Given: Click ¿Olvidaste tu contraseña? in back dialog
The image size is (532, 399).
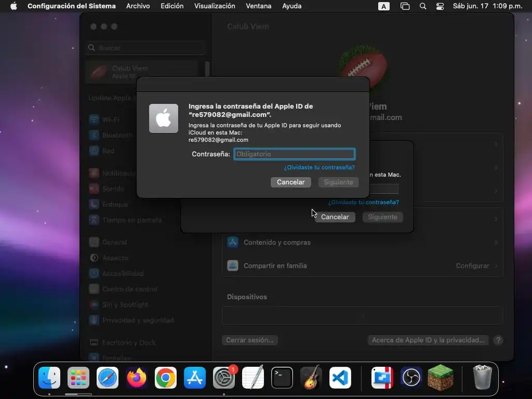Looking at the screenshot, I should [x=363, y=202].
